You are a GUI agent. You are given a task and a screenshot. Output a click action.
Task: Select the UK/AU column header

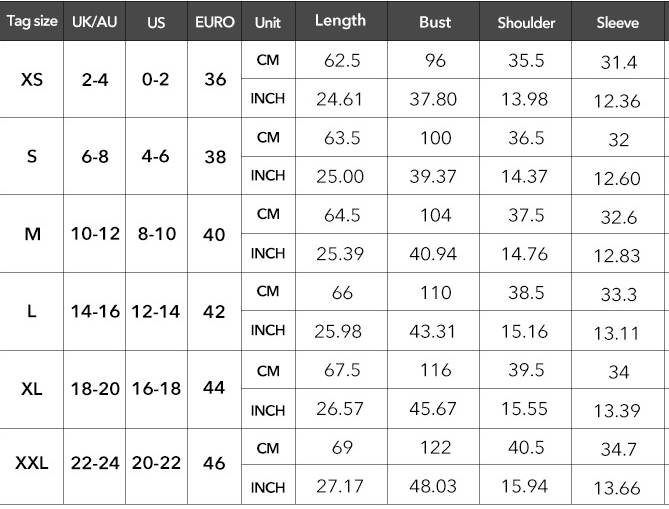(94, 22)
